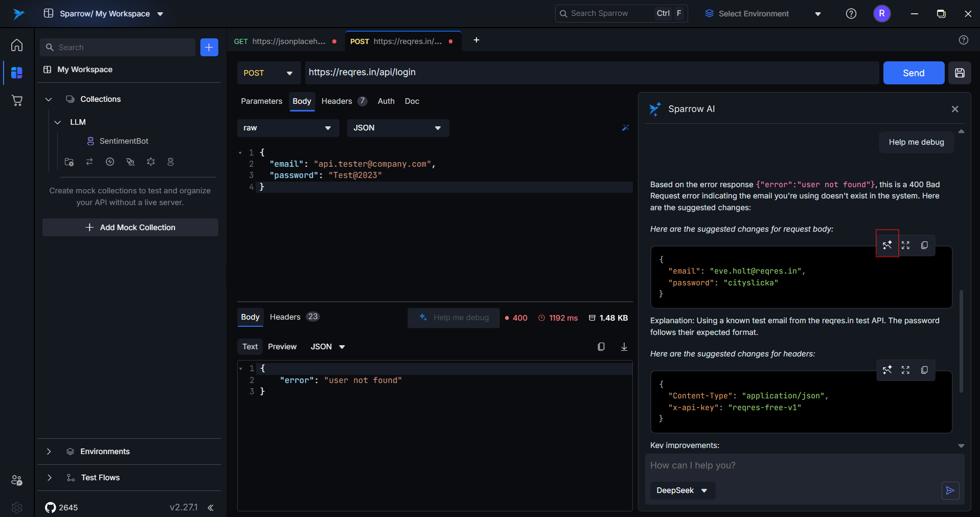The width and height of the screenshot is (980, 517).
Task: Click the Send button
Action: (914, 73)
